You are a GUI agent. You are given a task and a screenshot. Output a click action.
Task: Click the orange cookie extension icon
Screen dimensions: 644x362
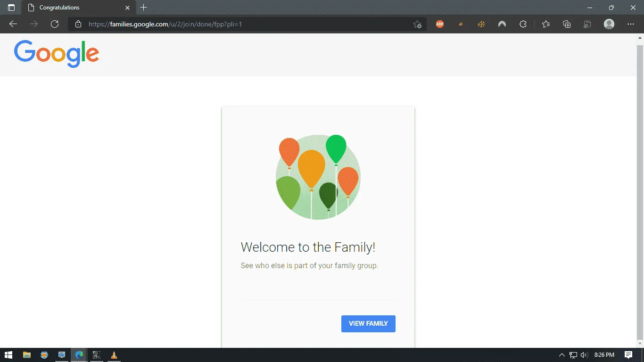pos(481,24)
